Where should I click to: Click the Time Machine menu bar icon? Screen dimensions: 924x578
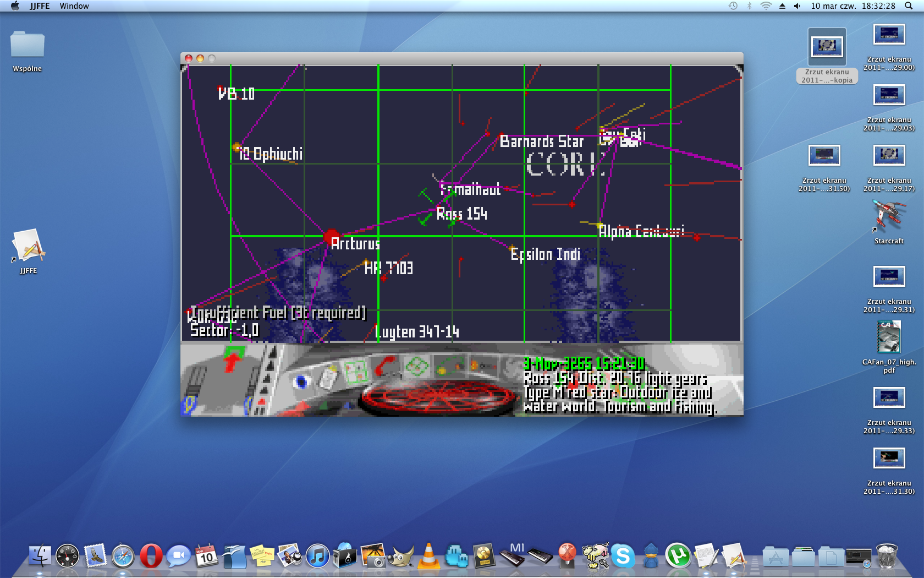(x=733, y=6)
